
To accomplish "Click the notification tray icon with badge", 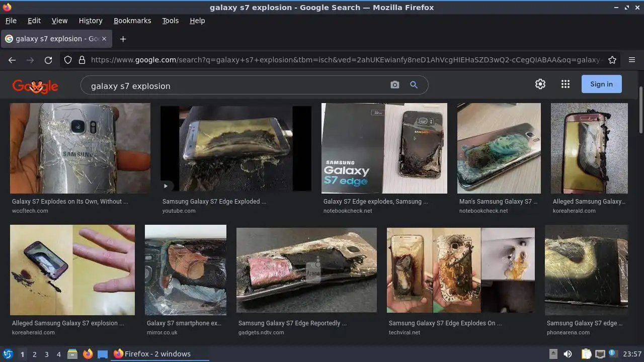I will tap(613, 353).
